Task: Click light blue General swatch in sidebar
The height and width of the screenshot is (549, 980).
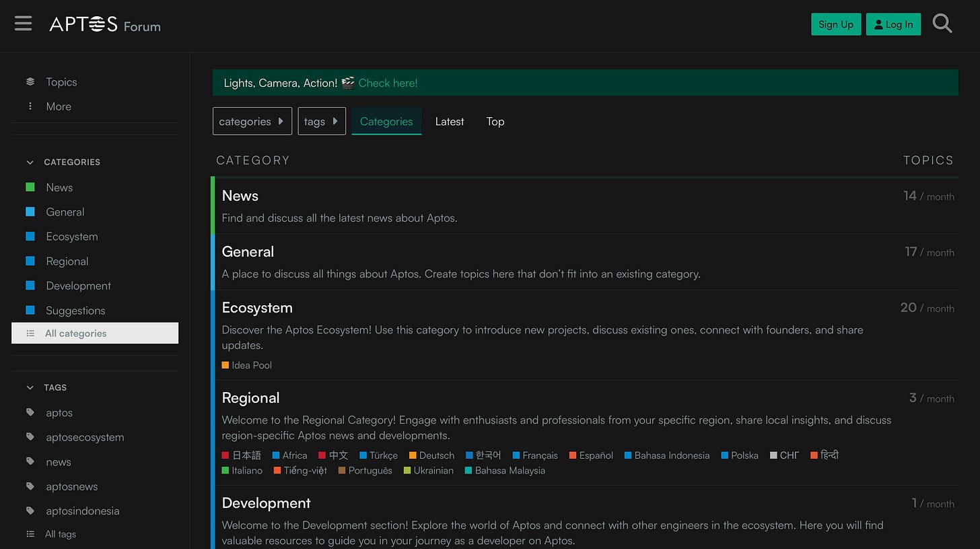Action: pos(30,212)
